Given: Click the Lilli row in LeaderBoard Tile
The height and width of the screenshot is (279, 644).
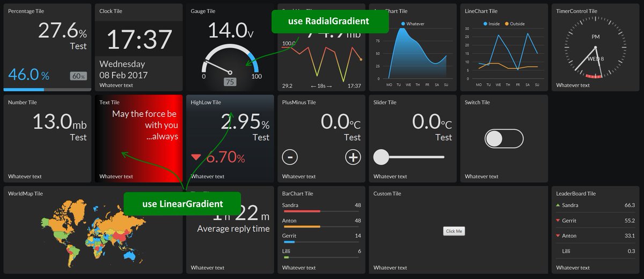Looking at the screenshot, I should pyautogui.click(x=595, y=251).
